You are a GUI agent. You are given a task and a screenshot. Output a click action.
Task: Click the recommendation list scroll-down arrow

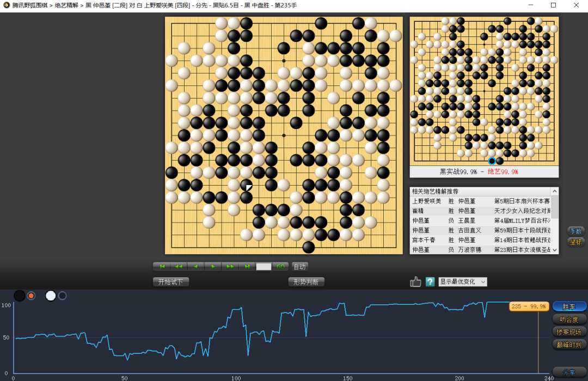pos(555,250)
